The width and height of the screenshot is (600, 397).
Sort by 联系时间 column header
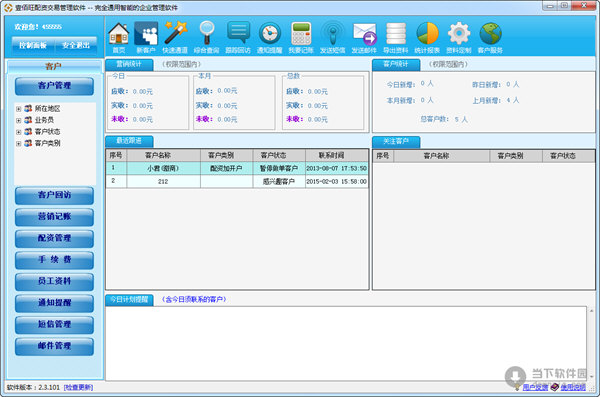tap(337, 155)
